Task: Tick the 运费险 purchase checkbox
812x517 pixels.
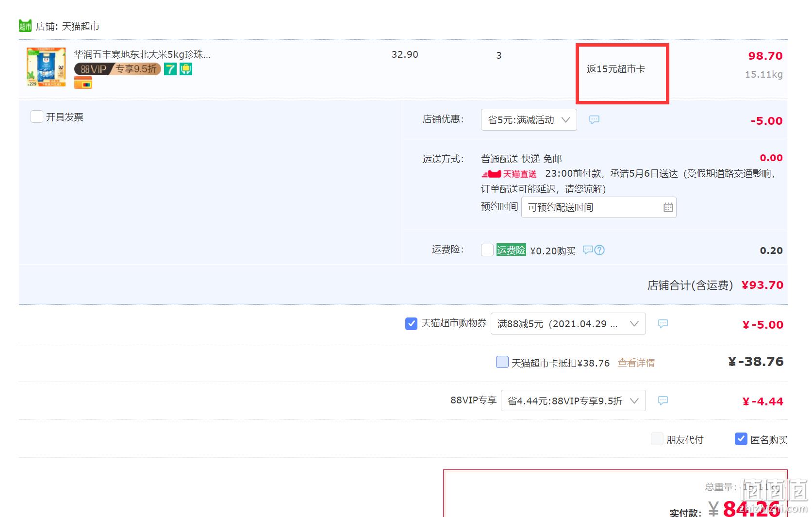Action: pos(487,250)
